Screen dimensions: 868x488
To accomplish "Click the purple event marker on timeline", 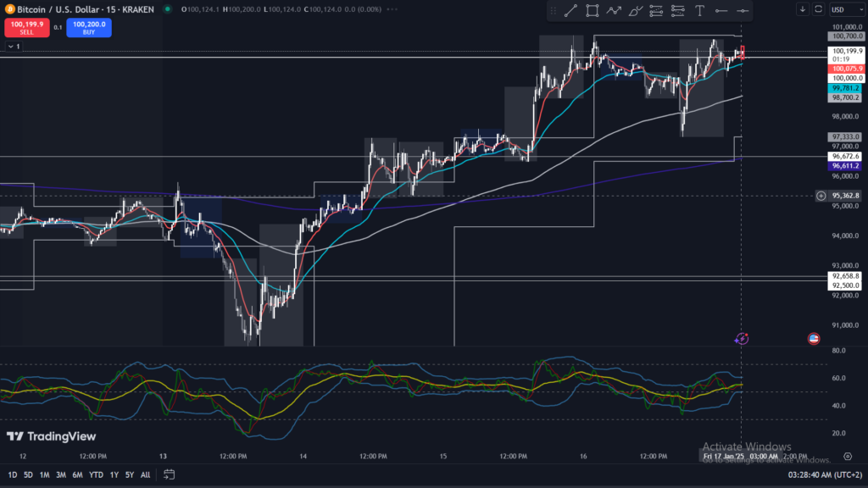I will pos(742,338).
